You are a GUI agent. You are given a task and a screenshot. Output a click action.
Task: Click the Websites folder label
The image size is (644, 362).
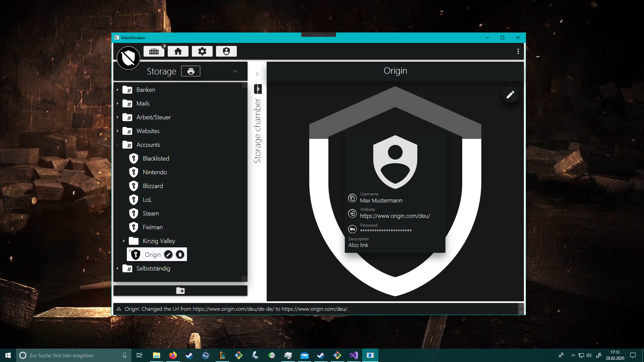click(148, 131)
